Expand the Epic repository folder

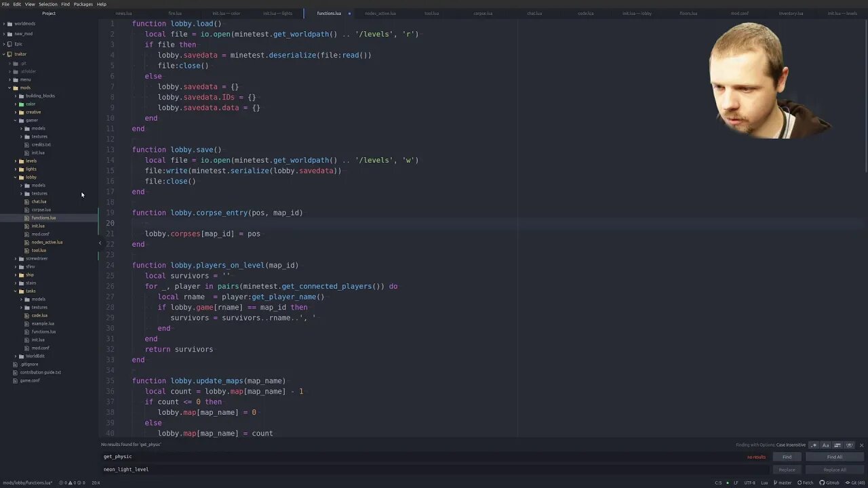(x=4, y=44)
